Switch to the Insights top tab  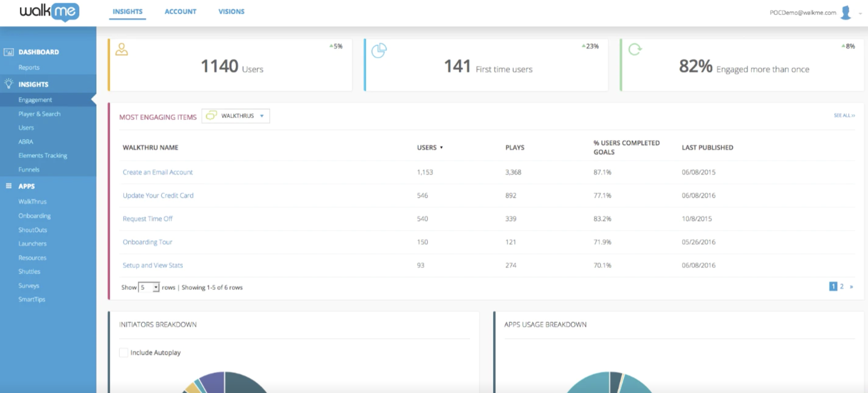coord(127,11)
